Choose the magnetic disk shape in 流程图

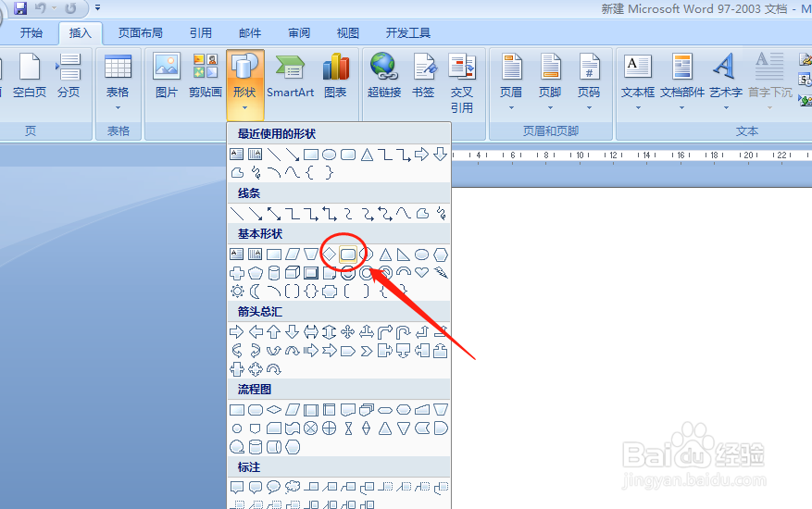click(x=256, y=447)
